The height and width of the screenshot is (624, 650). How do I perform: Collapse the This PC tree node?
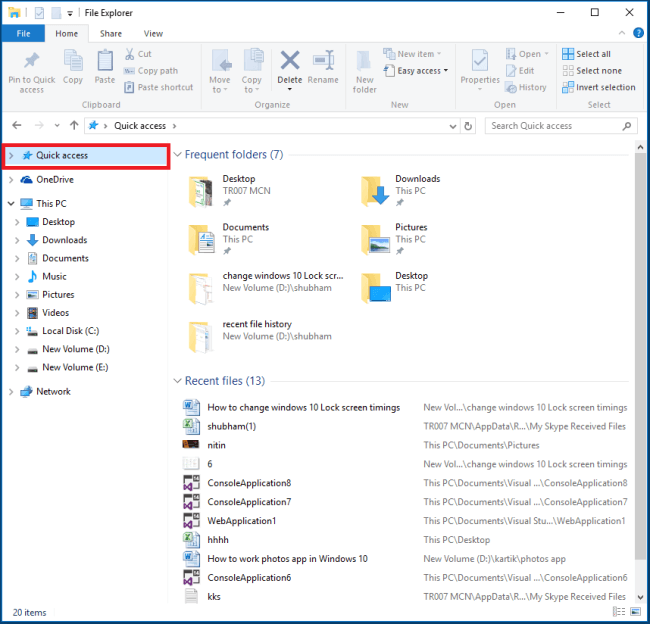(x=11, y=204)
